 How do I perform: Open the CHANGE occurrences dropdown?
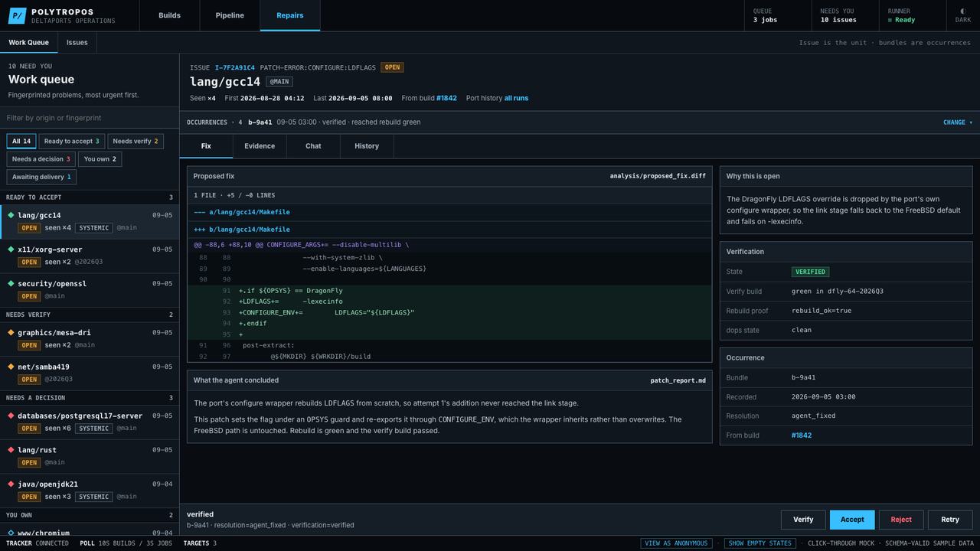click(x=958, y=122)
